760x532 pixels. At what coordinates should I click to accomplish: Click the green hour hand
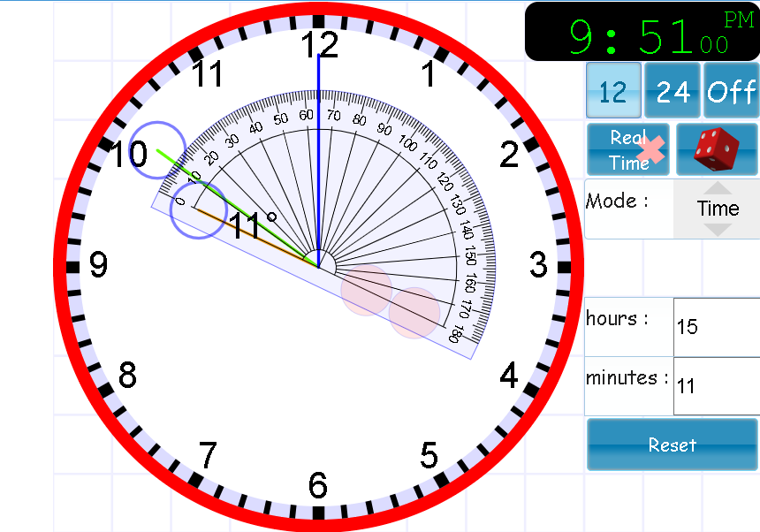238,209
